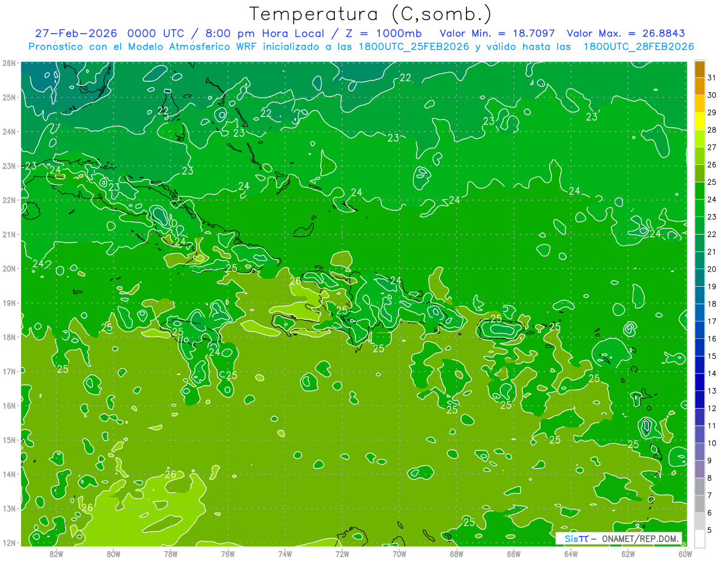Click the "14N" latitude axis label
The height and width of the screenshot is (562, 728).
8,474
